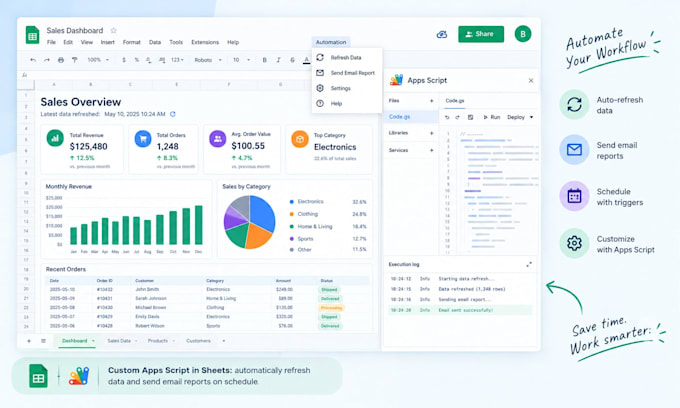Viewport: 680px width, 408px height.
Task: Activate the paint format tool
Action: coord(74,60)
